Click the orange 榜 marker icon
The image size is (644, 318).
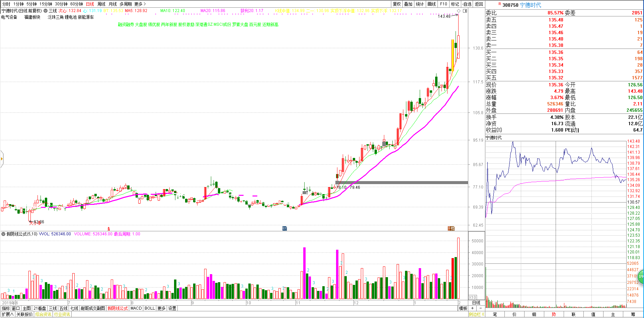451,229
